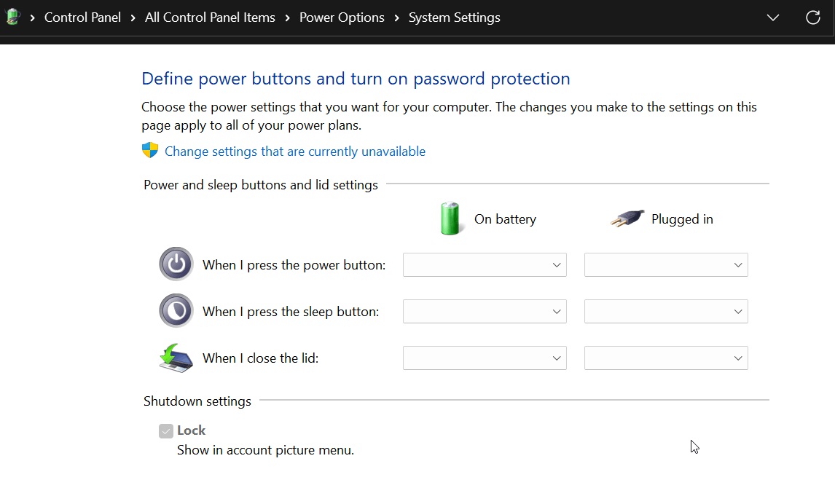Screen dimensions: 835x504
Task: Open close lid On battery dropdown
Action: 485,358
